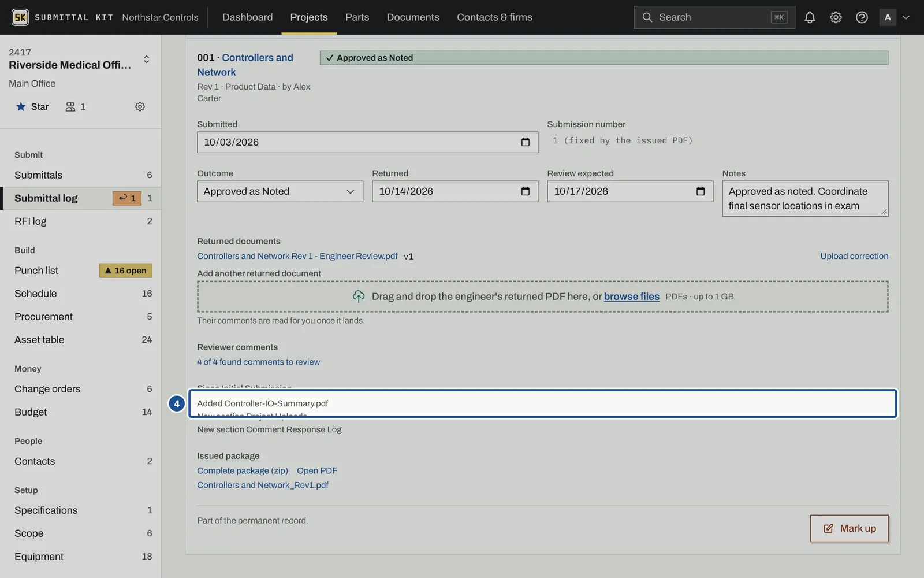924x578 pixels.
Task: Open the Outcome dropdown
Action: 280,191
